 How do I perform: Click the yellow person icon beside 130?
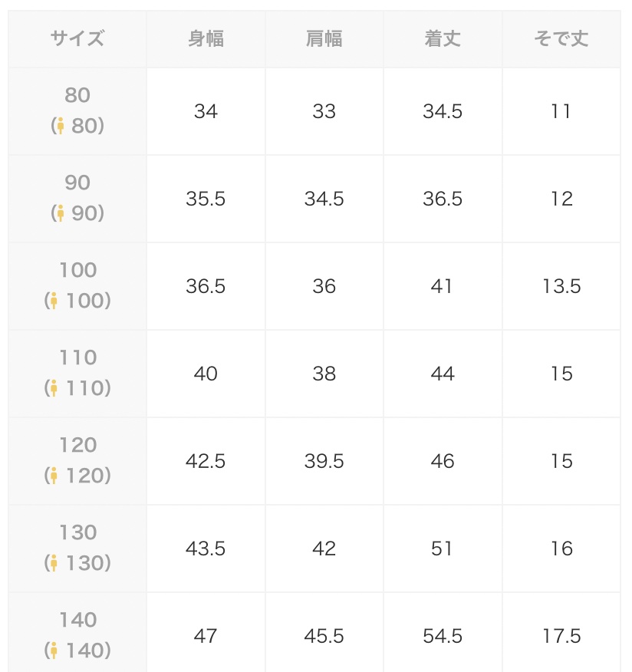tap(53, 563)
